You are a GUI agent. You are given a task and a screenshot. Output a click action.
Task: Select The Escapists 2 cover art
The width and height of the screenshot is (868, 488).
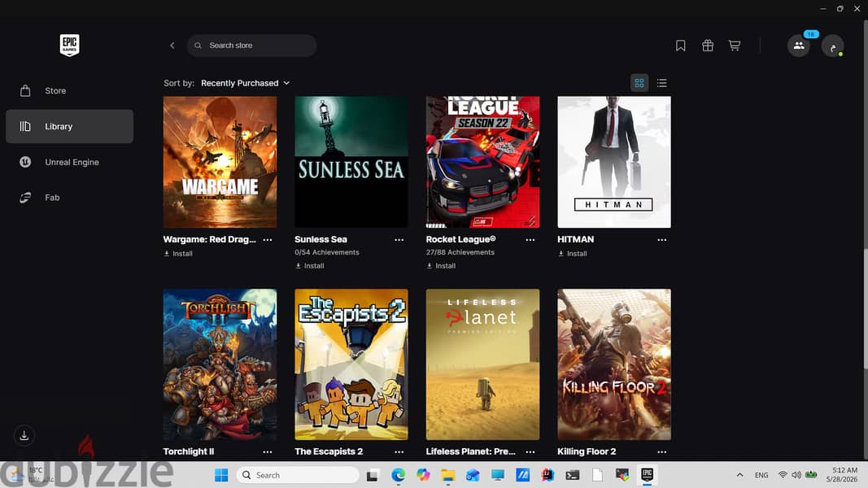(351, 364)
